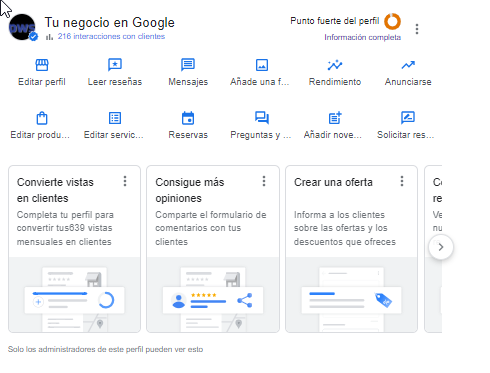Viewport: 490px width, 373px height.
Task: Click 'Solo los administradores' footer note
Action: pyautogui.click(x=105, y=349)
